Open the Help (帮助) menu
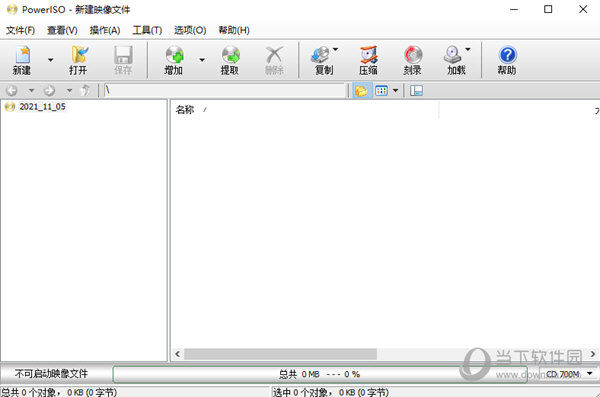This screenshot has width=600, height=397. [234, 30]
